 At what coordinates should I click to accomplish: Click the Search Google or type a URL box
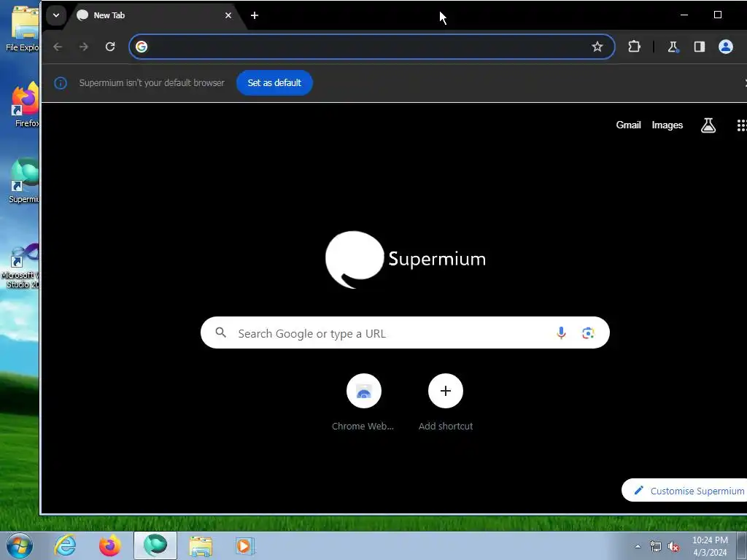pyautogui.click(x=405, y=332)
